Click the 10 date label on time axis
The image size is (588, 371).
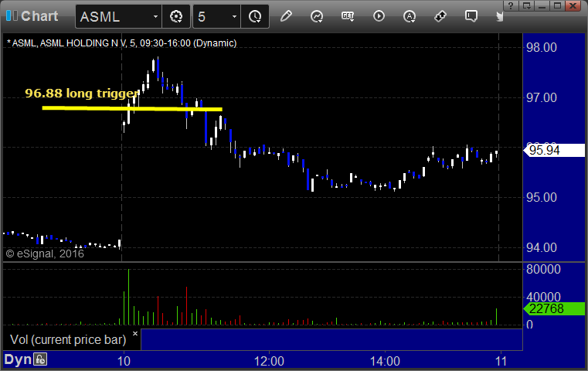coord(124,361)
